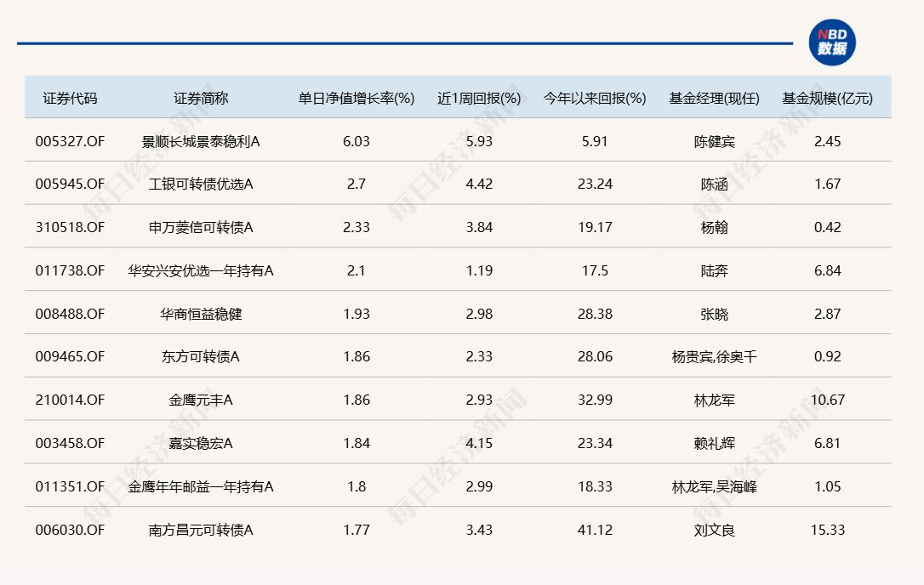This screenshot has height=585, width=924.
Task: Click fund size 10.67
Action: tap(827, 400)
